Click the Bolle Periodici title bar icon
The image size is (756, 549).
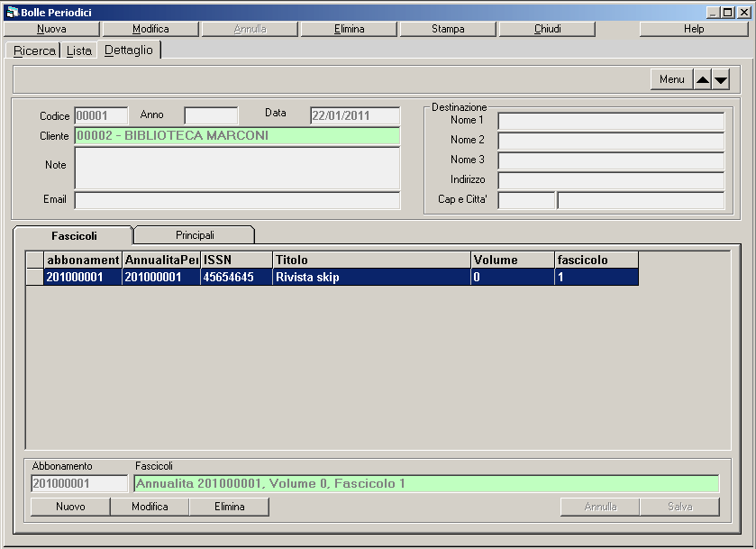point(12,13)
